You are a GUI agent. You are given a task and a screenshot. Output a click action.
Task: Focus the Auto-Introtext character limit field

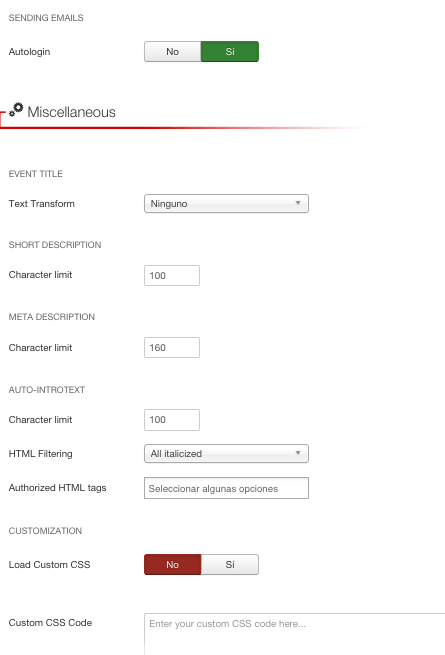[172, 420]
